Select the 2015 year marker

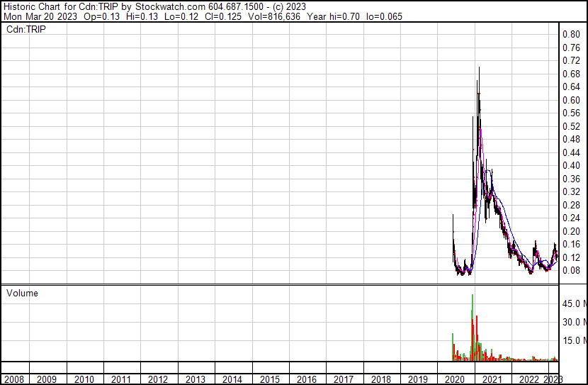click(269, 379)
